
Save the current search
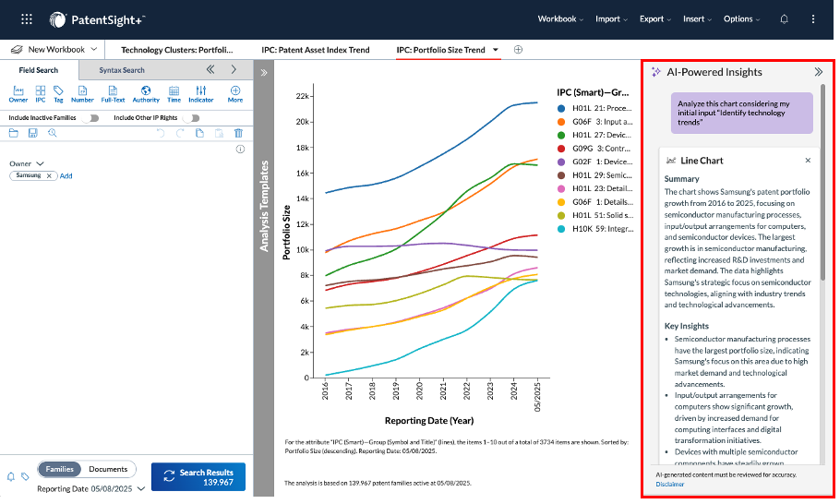tap(32, 133)
